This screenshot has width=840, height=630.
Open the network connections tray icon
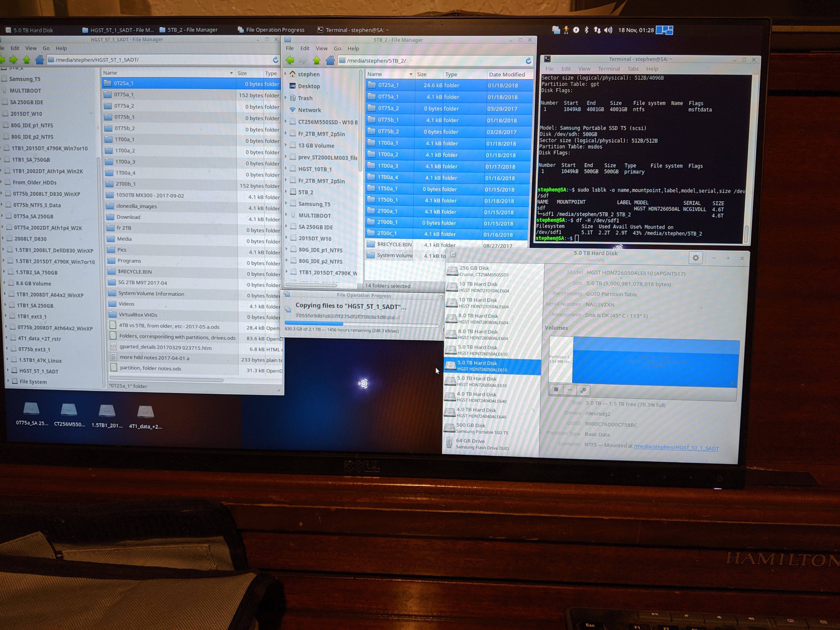[597, 30]
